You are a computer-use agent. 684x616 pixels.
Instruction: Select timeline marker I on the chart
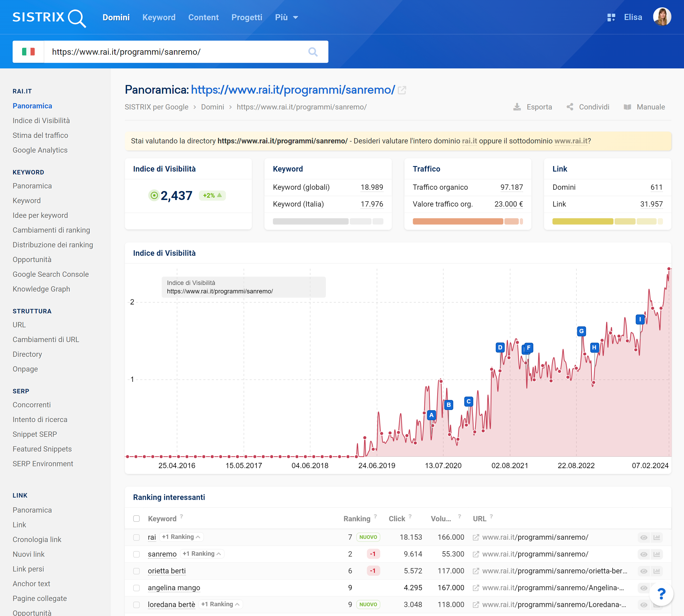point(640,319)
